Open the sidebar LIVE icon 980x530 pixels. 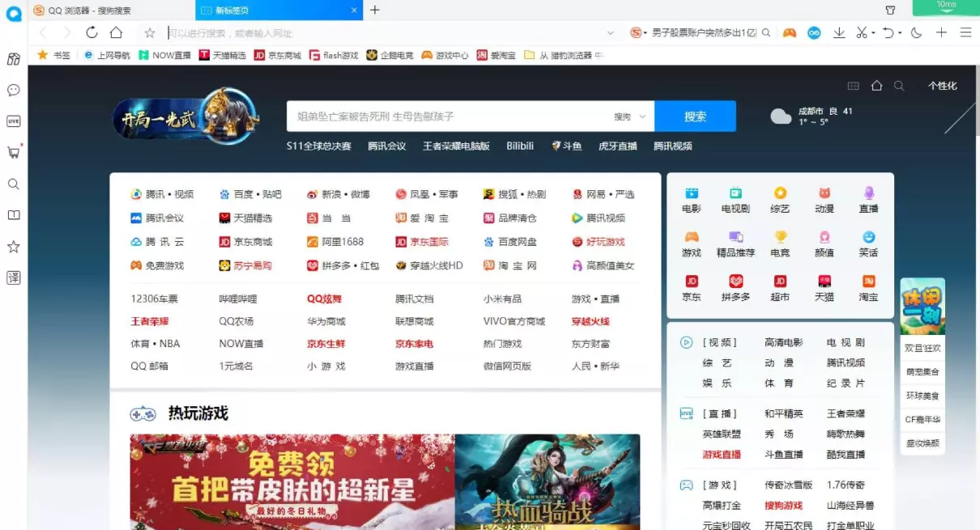tap(13, 121)
